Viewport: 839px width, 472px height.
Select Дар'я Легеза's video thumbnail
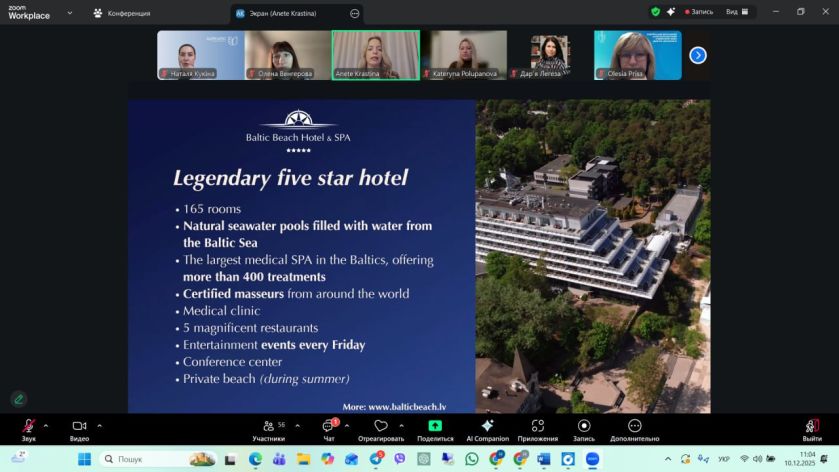tap(551, 55)
